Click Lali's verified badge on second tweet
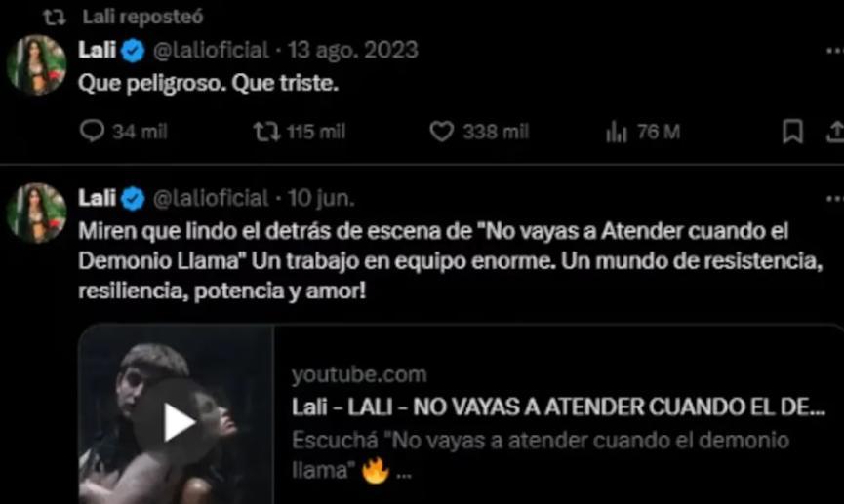 [133, 199]
